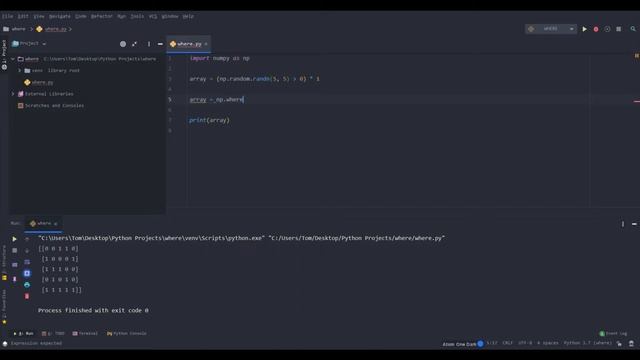Image resolution: width=640 pixels, height=360 pixels.
Task: Open Run panel options via vertical dots
Action: 622,224
